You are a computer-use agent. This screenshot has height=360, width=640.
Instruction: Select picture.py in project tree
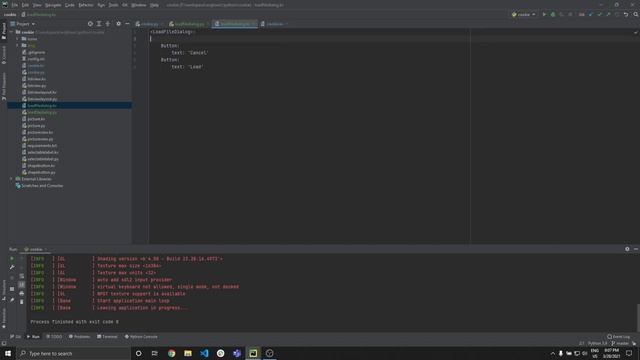tap(36, 126)
